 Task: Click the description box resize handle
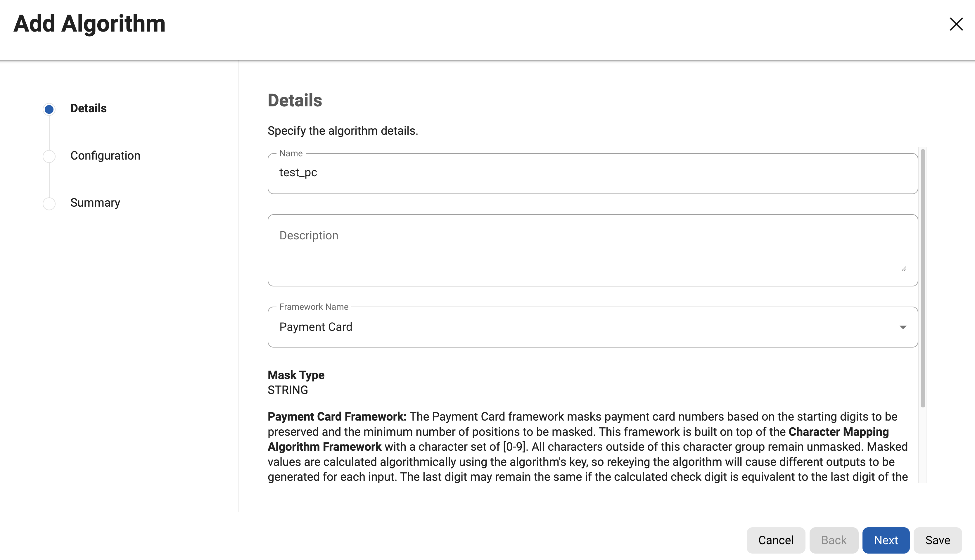point(905,269)
